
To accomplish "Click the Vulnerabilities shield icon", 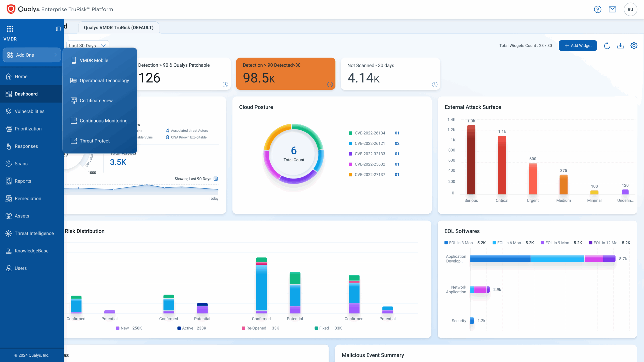I will coord(9,111).
